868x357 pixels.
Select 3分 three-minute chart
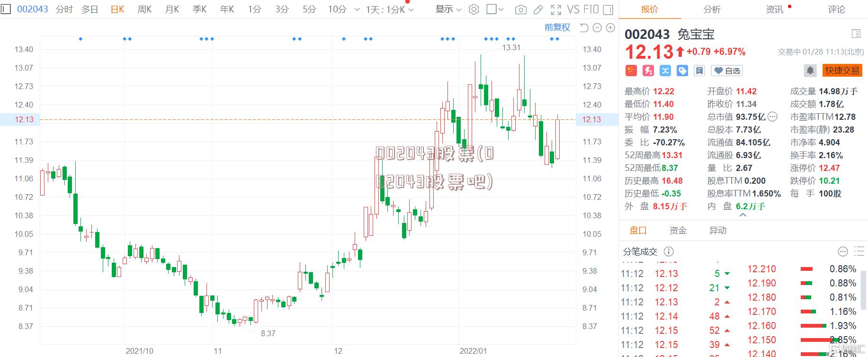point(282,9)
